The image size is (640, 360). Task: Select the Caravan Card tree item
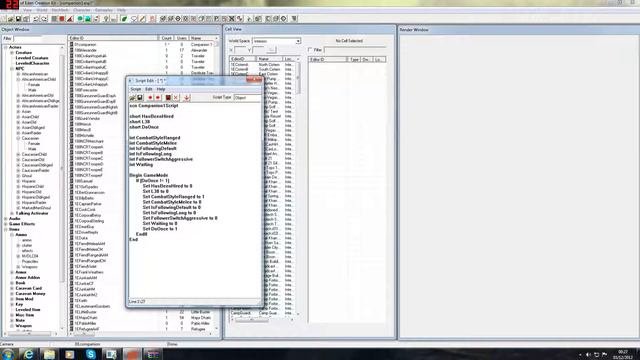coord(29,288)
